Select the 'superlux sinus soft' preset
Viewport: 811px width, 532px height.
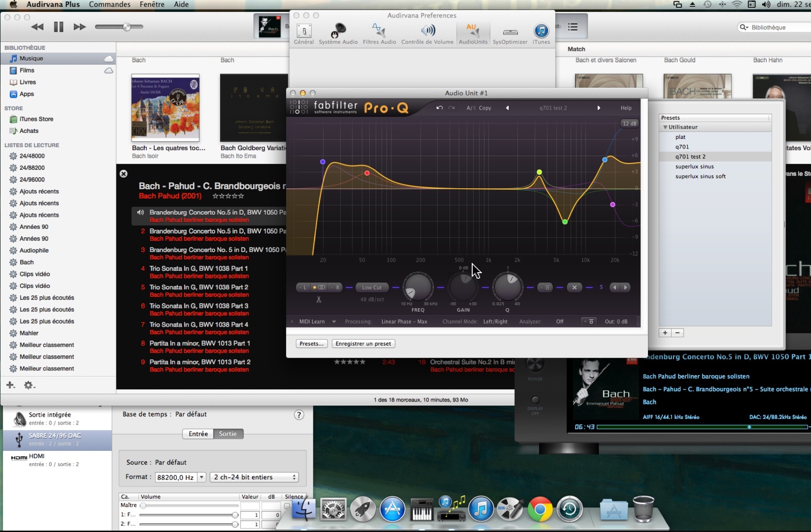click(700, 176)
